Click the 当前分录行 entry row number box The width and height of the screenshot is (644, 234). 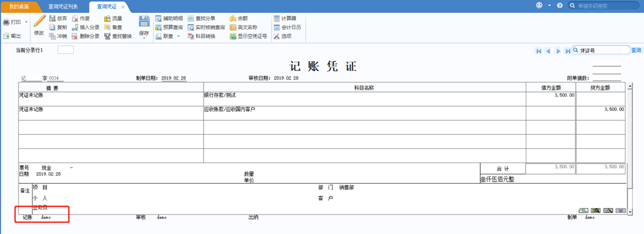pyautogui.click(x=66, y=50)
